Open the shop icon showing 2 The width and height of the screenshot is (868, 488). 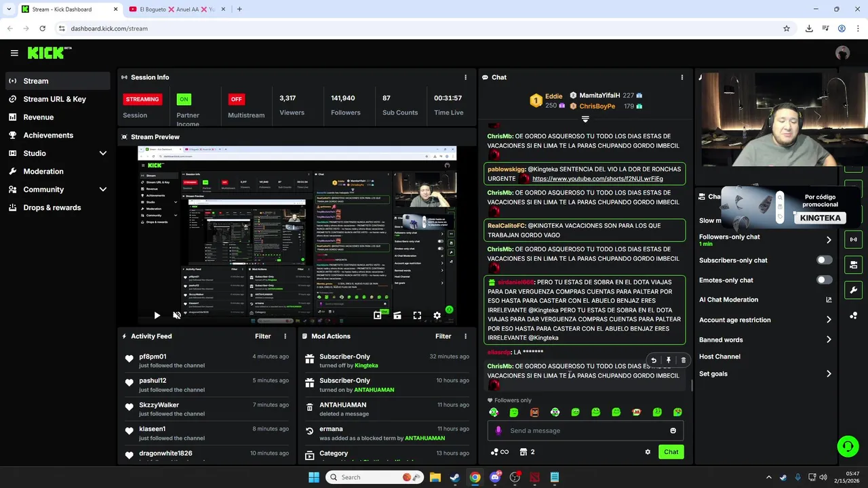(x=527, y=452)
